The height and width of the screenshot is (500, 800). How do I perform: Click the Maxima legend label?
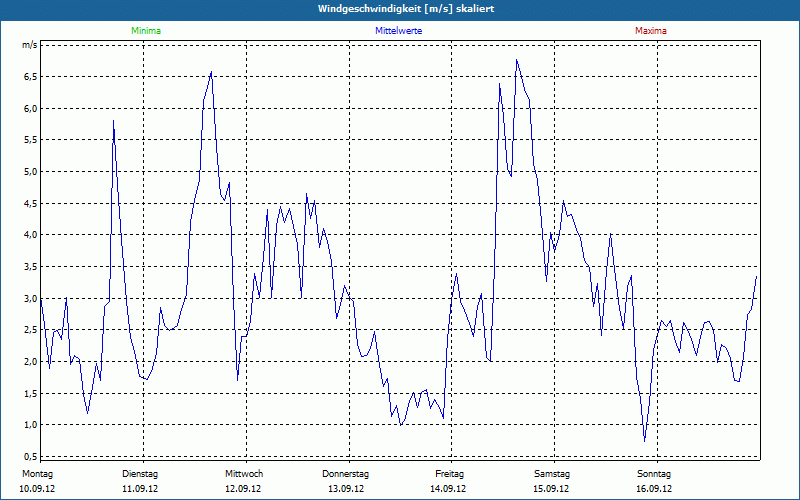tap(651, 31)
